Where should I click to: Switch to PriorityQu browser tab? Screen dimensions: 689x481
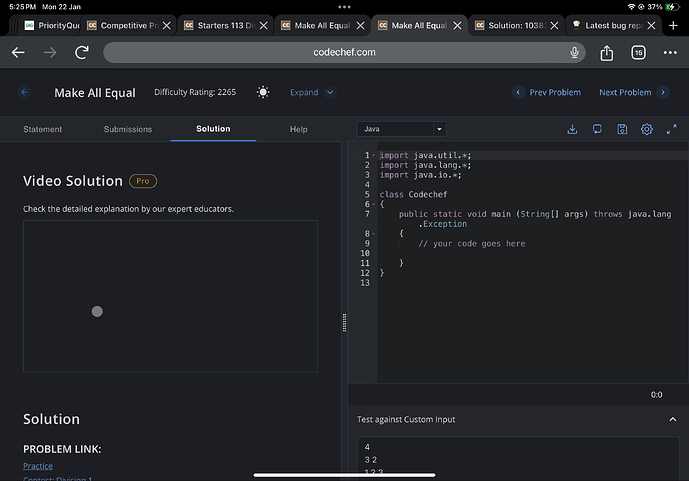pos(52,25)
